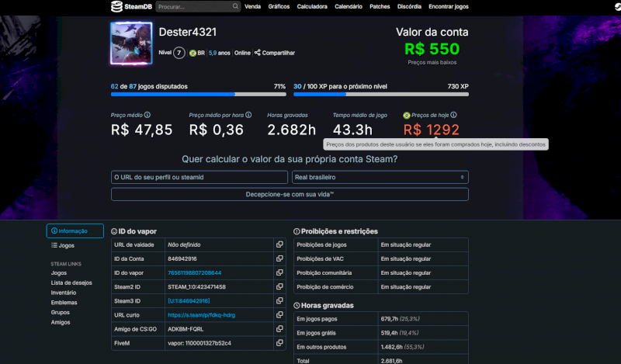This screenshot has height=364, width=621.
Task: Click the R$ 47,85 average price
Action: click(142, 130)
